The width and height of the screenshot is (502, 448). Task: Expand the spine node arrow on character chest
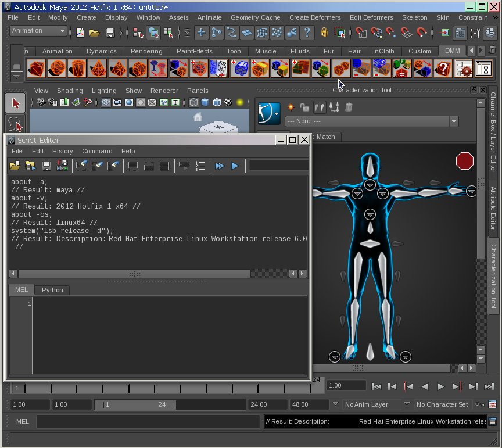(x=370, y=214)
